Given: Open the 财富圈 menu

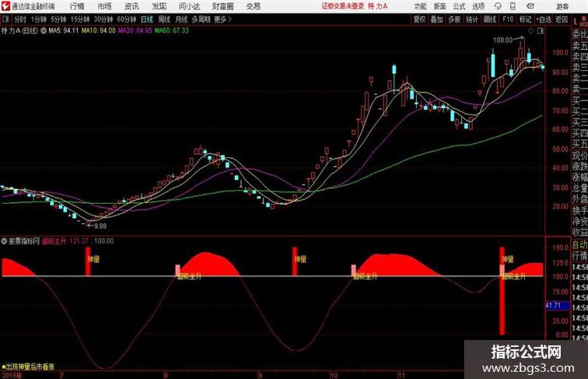Looking at the screenshot, I should coord(223,6).
